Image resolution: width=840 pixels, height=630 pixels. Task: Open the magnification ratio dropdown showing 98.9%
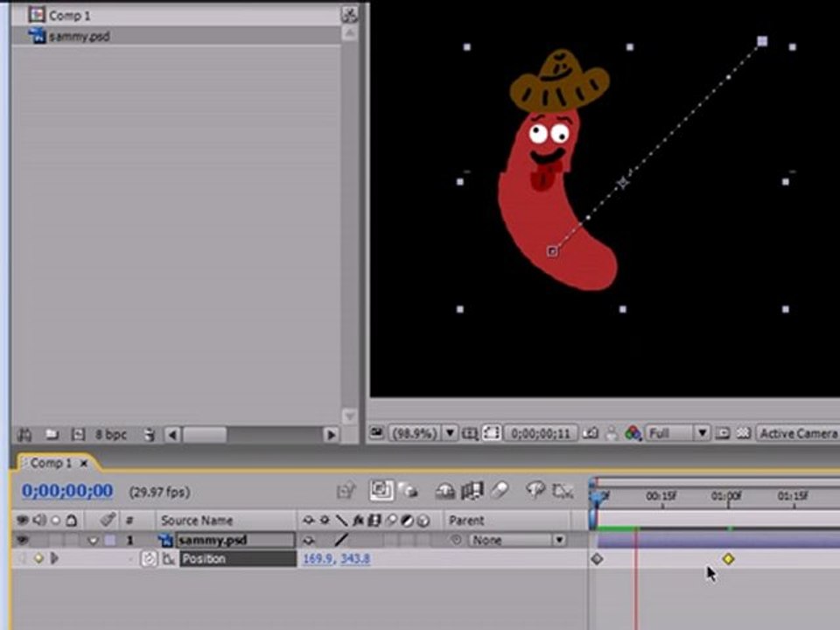(x=423, y=433)
